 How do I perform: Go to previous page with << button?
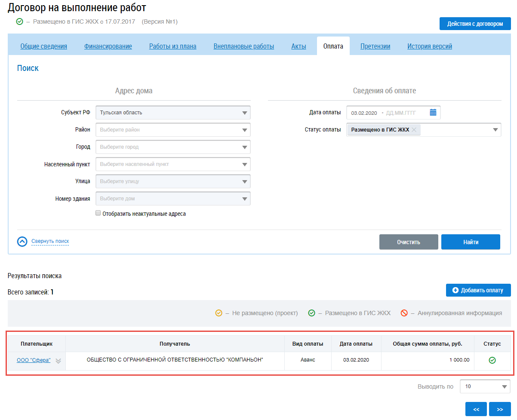point(476,409)
